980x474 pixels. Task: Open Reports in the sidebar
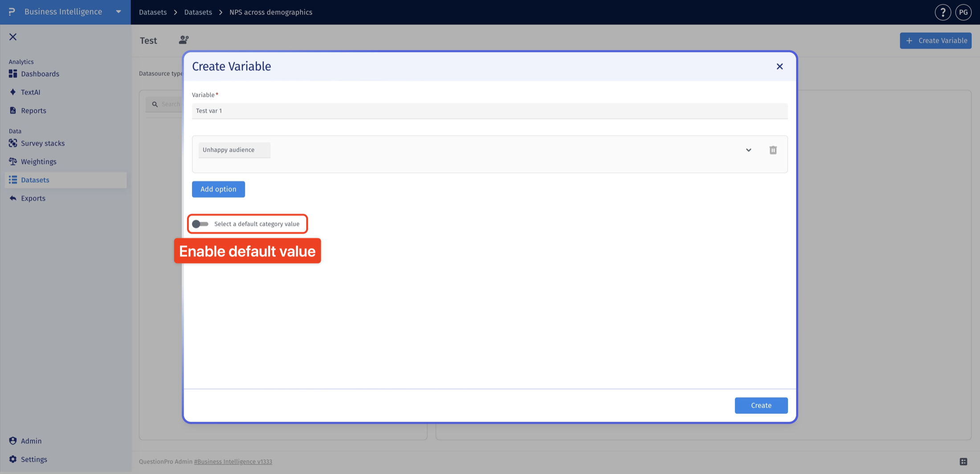33,110
